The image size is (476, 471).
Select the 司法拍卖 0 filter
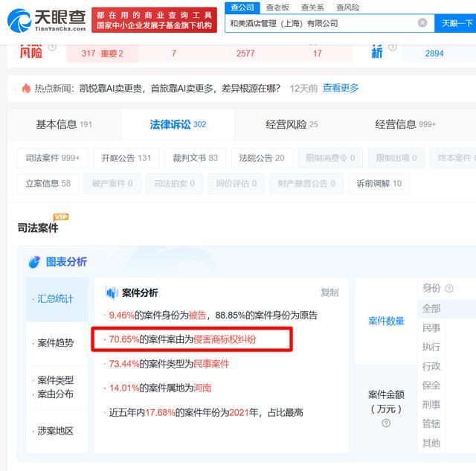coord(174,184)
